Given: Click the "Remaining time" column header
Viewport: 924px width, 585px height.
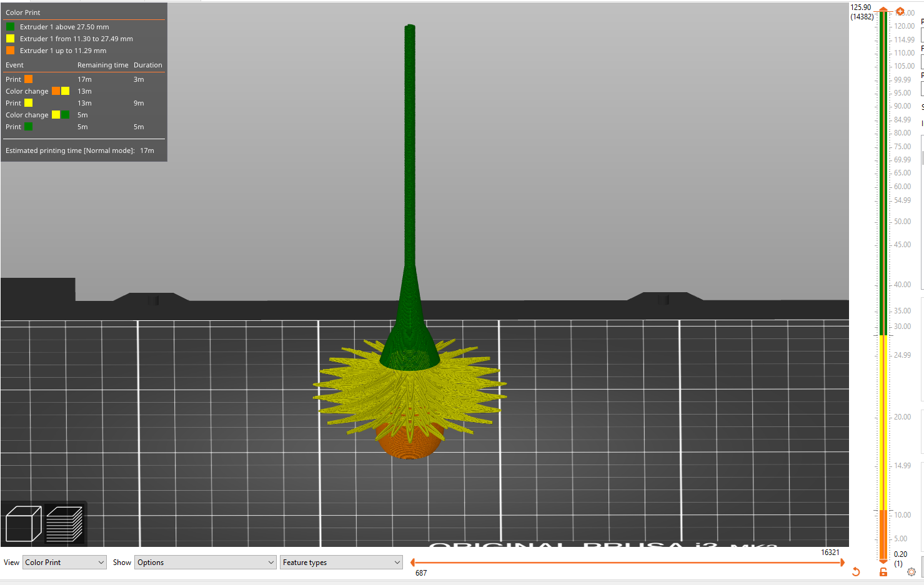Looking at the screenshot, I should [x=103, y=65].
